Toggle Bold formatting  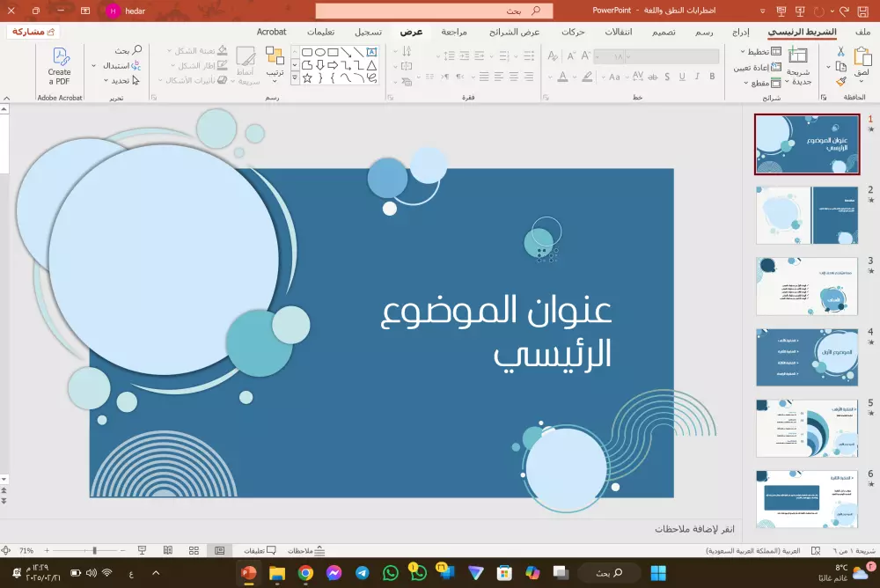[x=713, y=77]
